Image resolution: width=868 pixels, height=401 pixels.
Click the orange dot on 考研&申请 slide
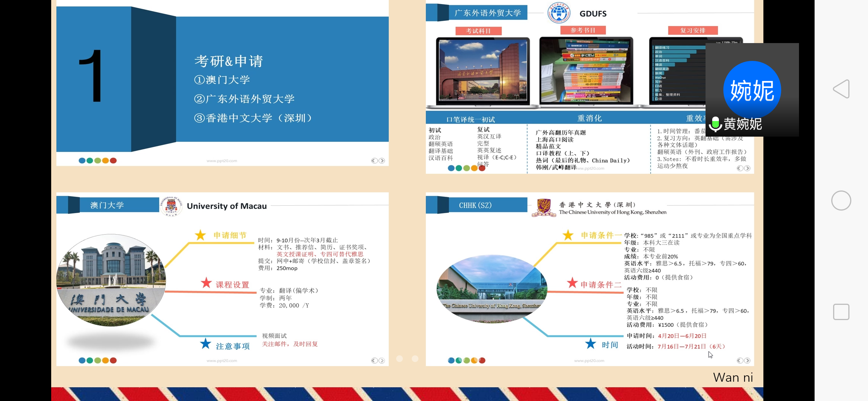click(105, 161)
